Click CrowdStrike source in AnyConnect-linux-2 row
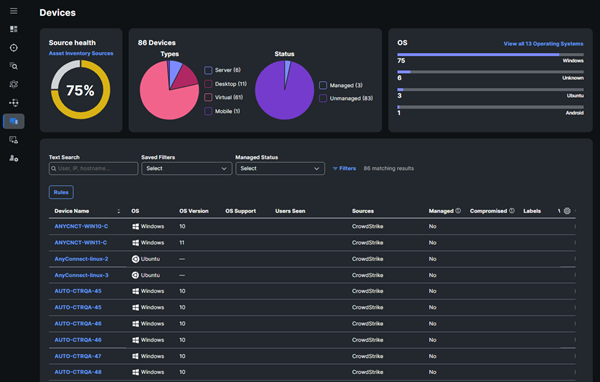 tap(367, 259)
